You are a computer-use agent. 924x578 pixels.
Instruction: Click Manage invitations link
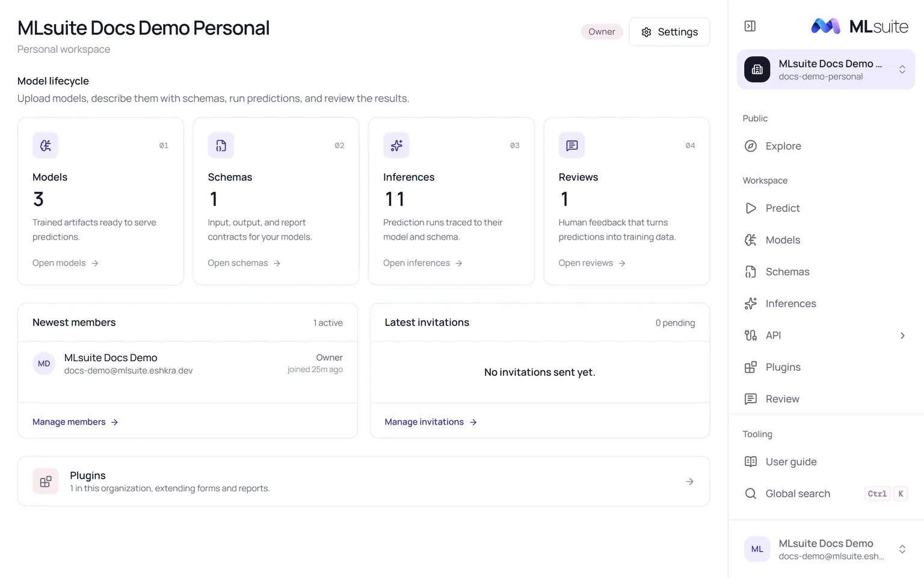coord(431,422)
